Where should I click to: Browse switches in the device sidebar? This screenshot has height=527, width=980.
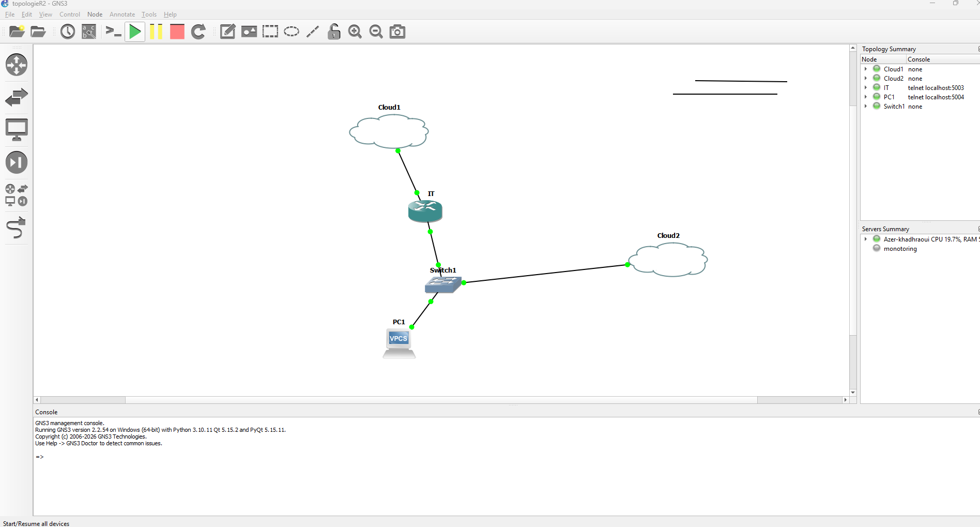click(x=17, y=97)
